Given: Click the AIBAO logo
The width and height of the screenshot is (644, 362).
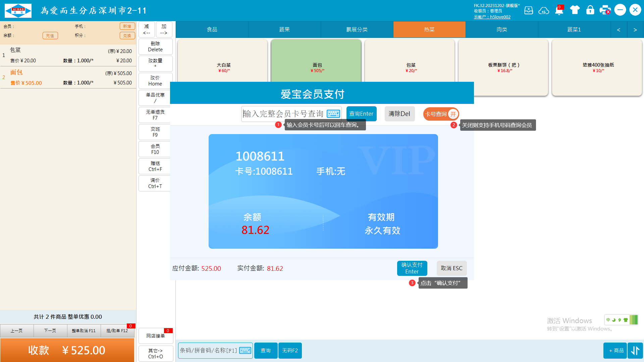Looking at the screenshot, I should click(18, 10).
